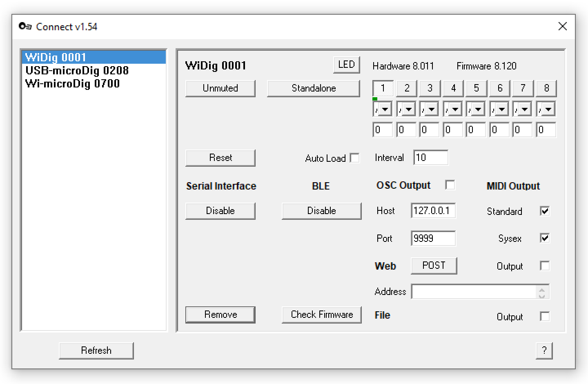Click the OSC Output heading
This screenshot has height=384, width=588.
[403, 185]
